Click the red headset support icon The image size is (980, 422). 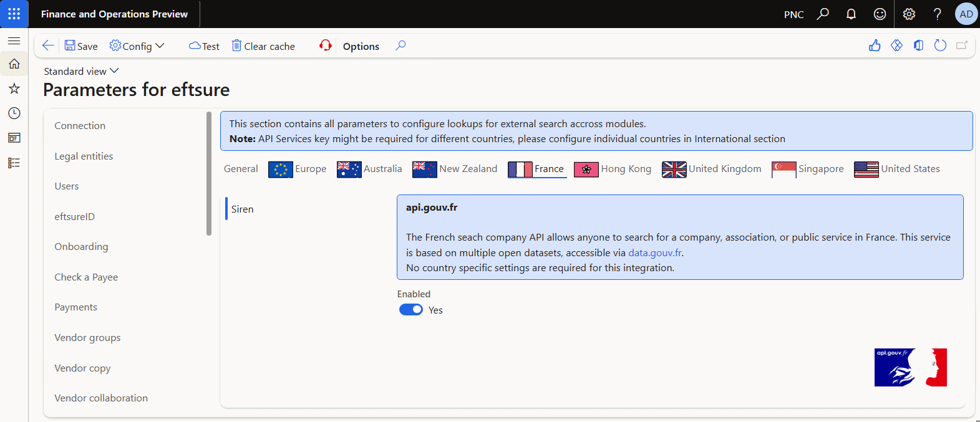pyautogui.click(x=326, y=46)
